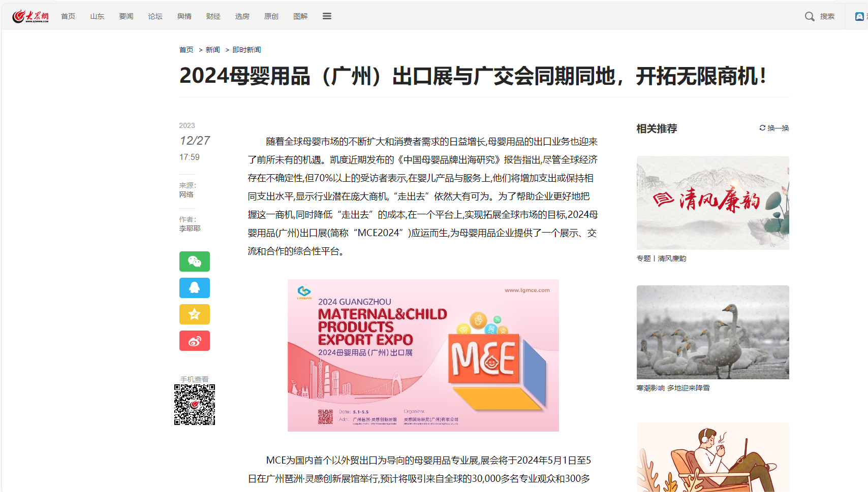The width and height of the screenshot is (868, 492).
Task: Click the article headline text
Action: pyautogui.click(x=473, y=76)
